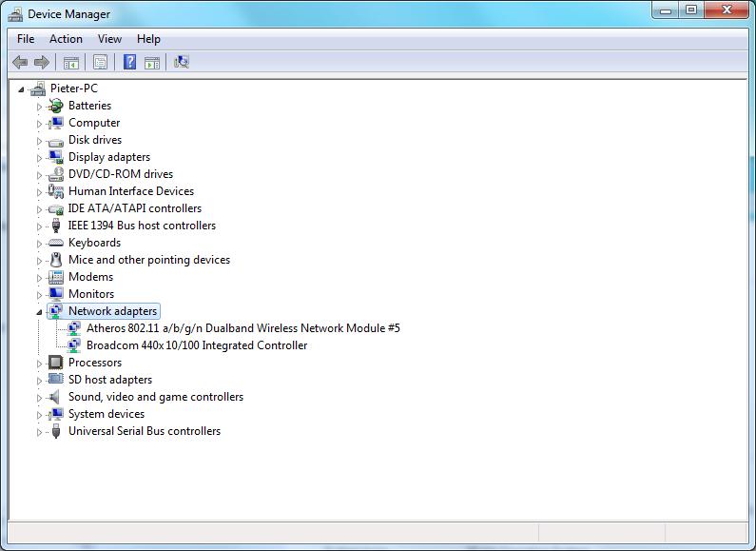Minimize the Device Manager window
Image resolution: width=756 pixels, height=551 pixels.
pos(666,10)
